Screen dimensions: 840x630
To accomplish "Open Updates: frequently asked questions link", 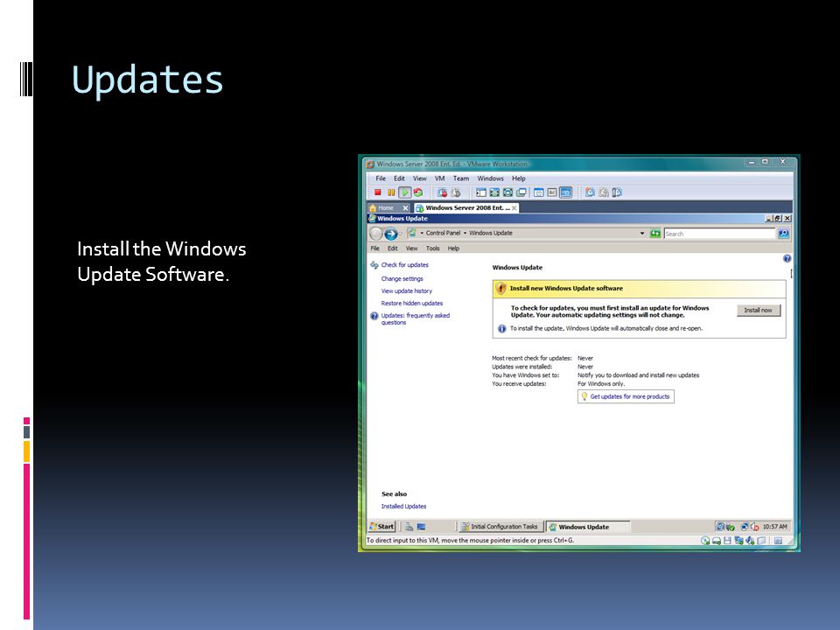I will click(415, 318).
